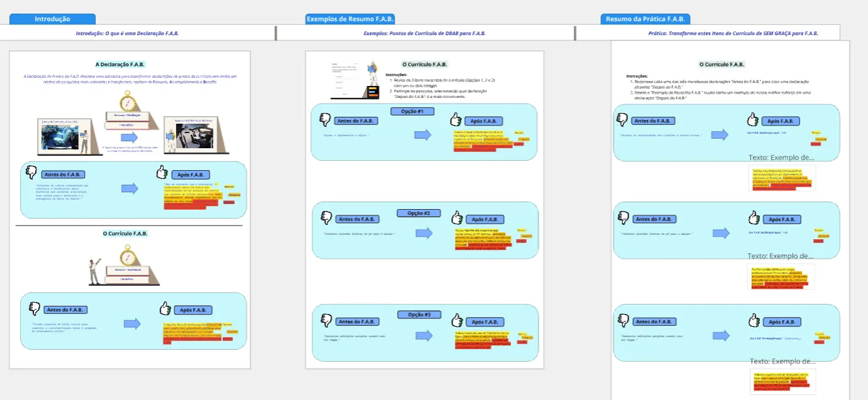Click the Opção #2 label

(x=419, y=214)
